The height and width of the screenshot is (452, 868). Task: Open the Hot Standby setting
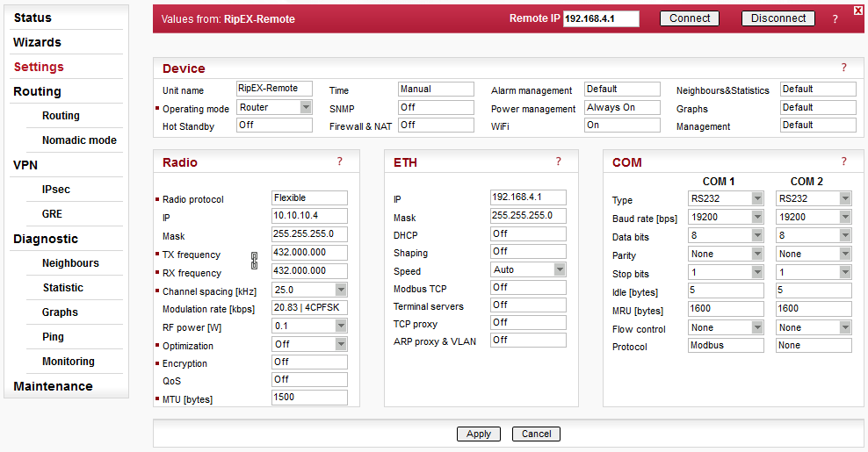[x=274, y=125]
